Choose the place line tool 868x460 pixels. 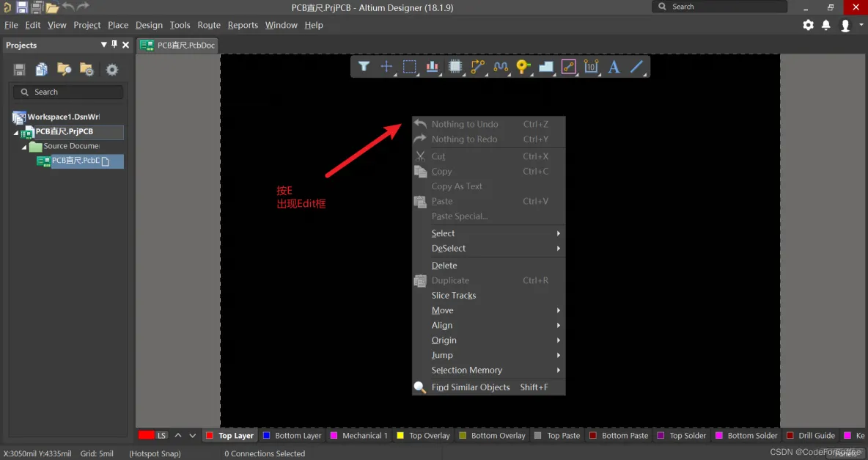[636, 67]
